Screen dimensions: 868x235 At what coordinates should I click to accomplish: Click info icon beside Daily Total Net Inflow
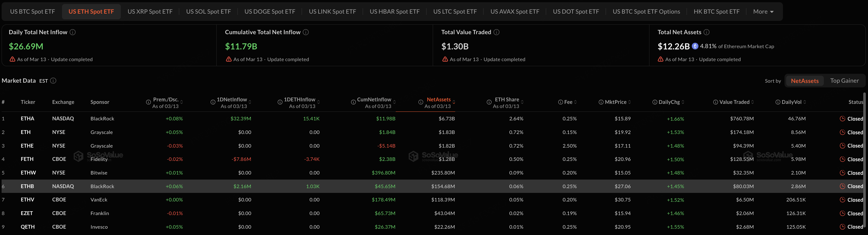tap(72, 32)
